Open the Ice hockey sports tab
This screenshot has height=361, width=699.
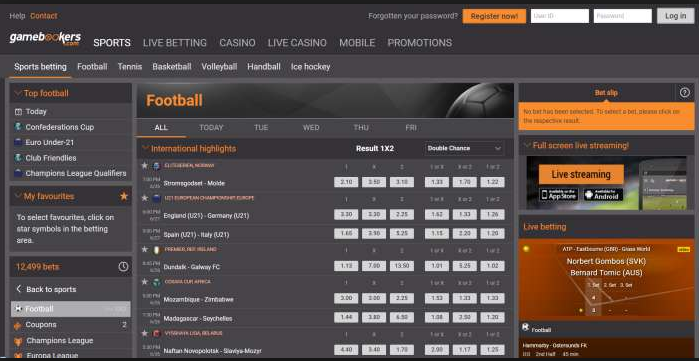pos(310,67)
